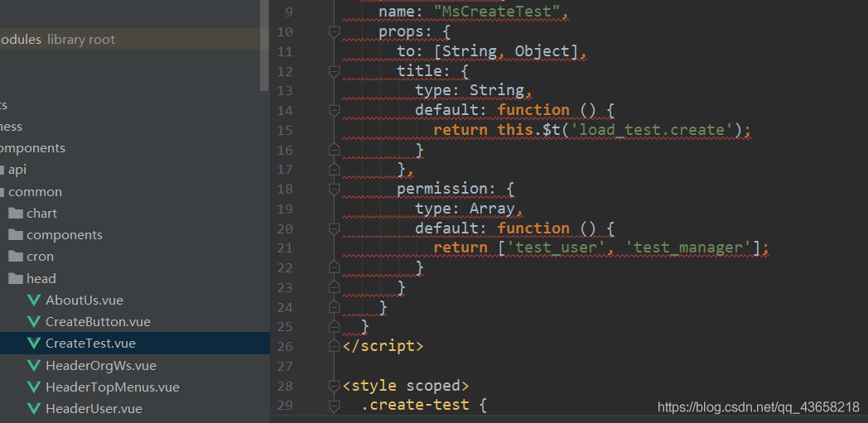868x423 pixels.
Task: Collapse the props block on line 10
Action: (335, 31)
